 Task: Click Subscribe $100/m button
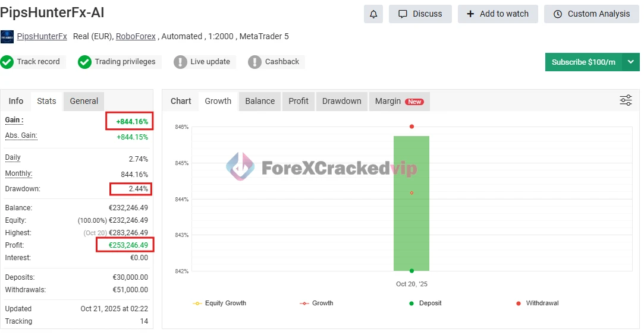[x=583, y=62]
